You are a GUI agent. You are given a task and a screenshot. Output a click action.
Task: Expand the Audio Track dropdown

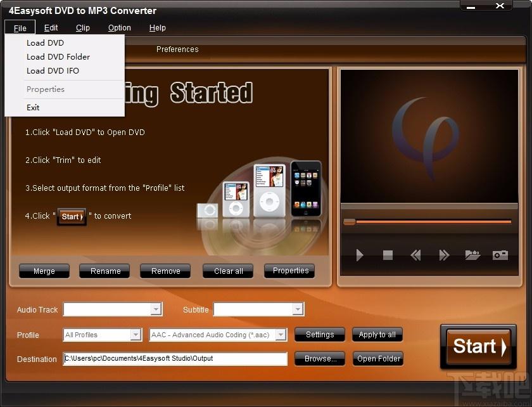[156, 309]
